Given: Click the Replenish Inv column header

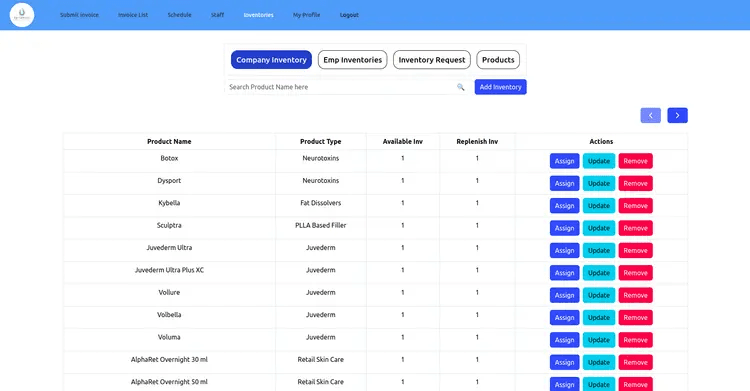Looking at the screenshot, I should [x=477, y=142].
